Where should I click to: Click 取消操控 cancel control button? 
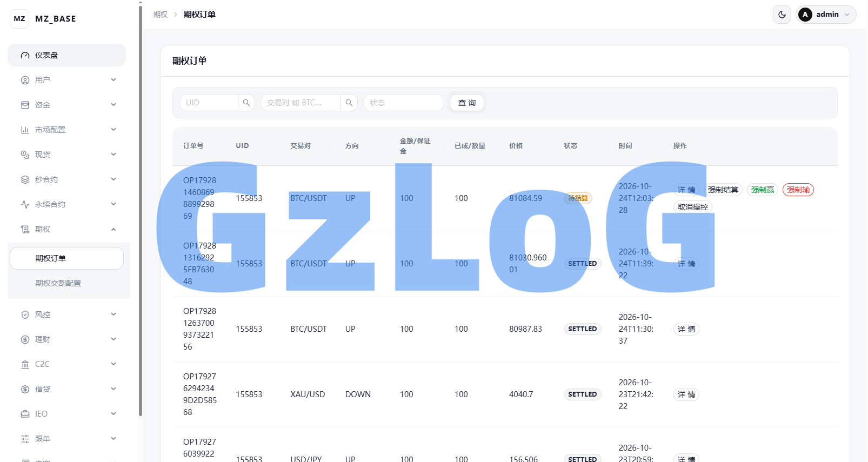pyautogui.click(x=693, y=207)
